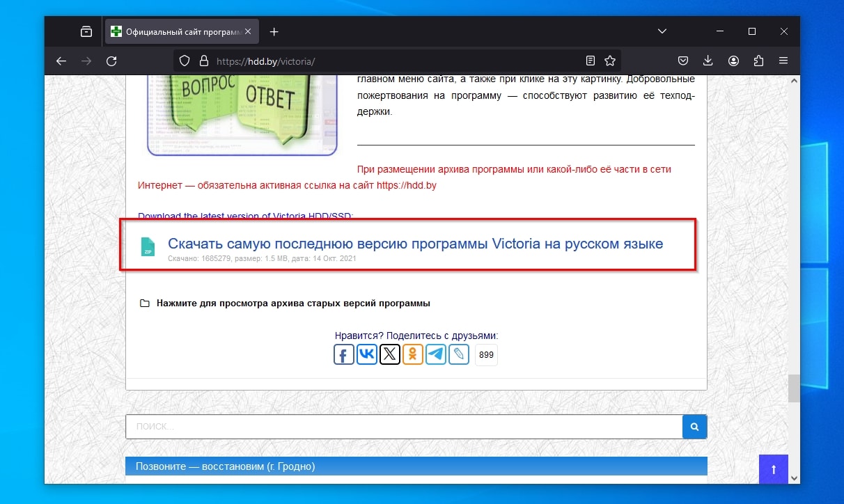Toggle reader view for this page
The image size is (844, 504).
[x=591, y=61]
